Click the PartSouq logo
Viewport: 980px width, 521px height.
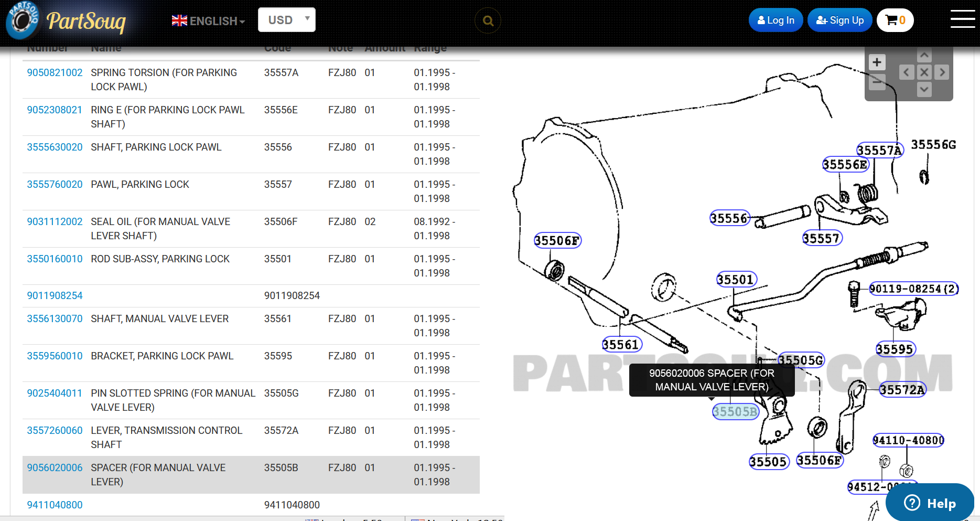(66, 20)
